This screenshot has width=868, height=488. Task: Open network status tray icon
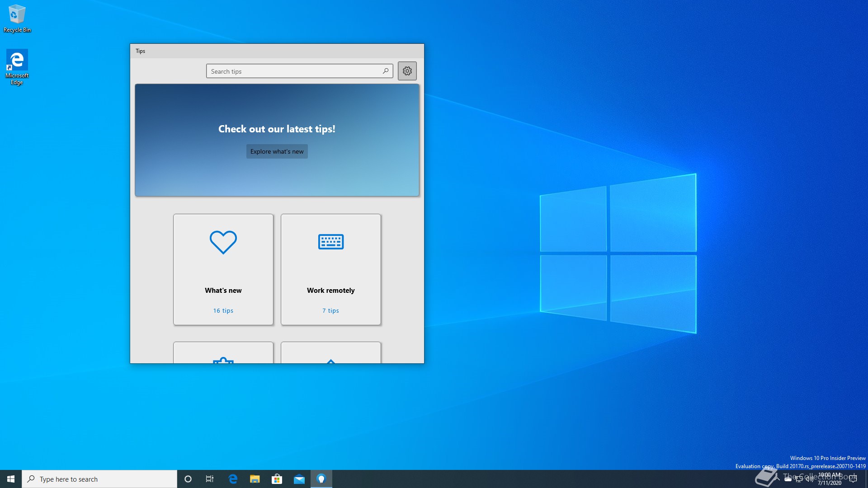(x=799, y=479)
